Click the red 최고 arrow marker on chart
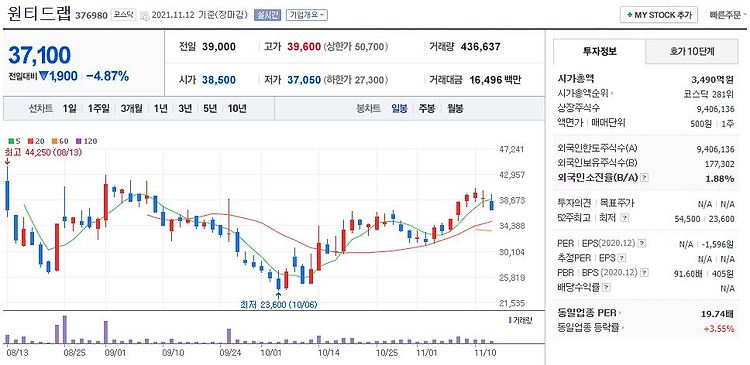Screen dimensions: 750x365 (x=7, y=161)
